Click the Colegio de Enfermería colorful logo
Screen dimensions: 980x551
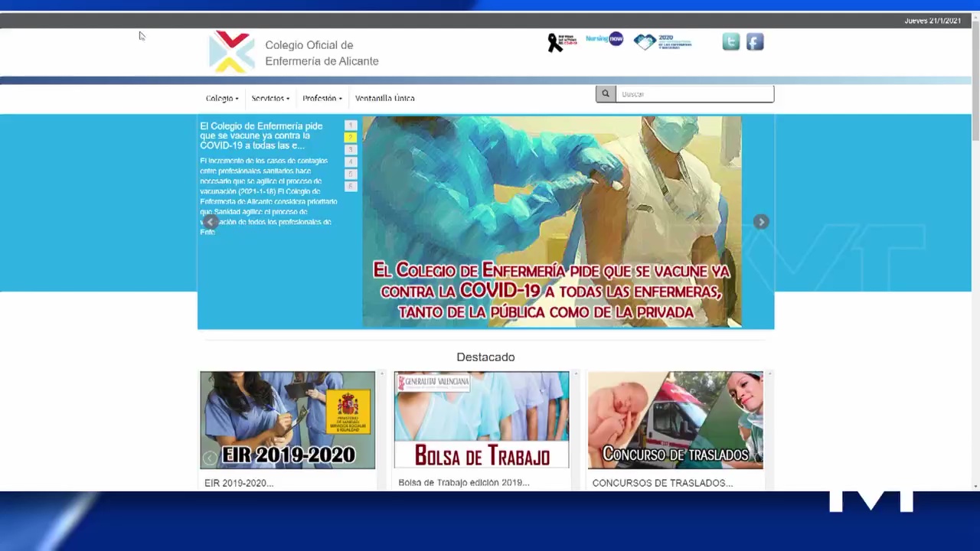click(x=232, y=52)
